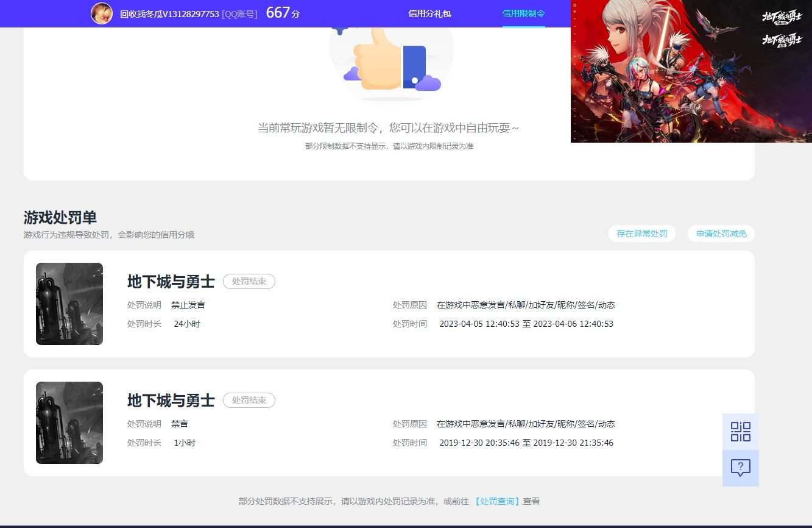Click the penalty time 2019-12-30 20:35:46 range
The width and height of the screenshot is (812, 528).
click(526, 443)
